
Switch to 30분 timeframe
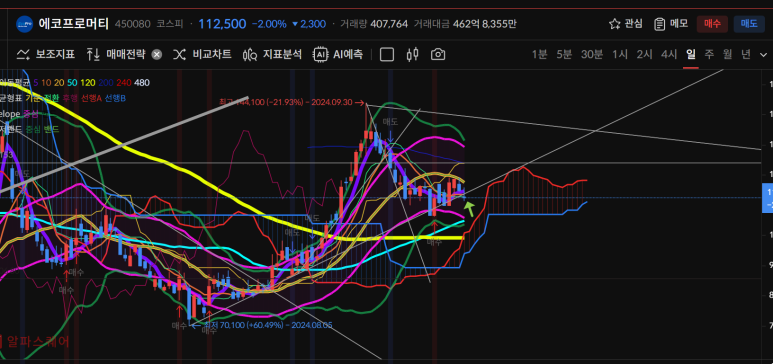pos(592,54)
